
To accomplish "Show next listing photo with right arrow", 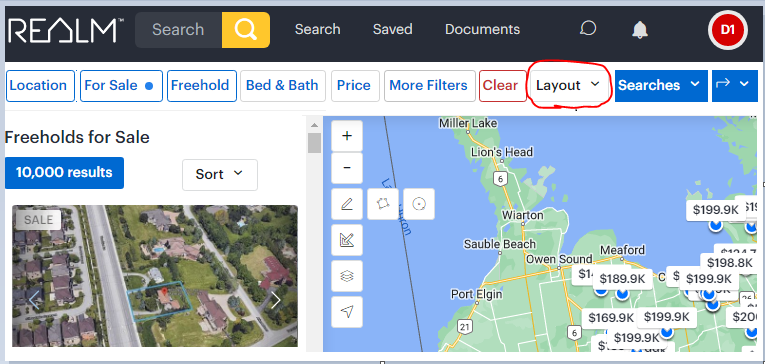I will [276, 300].
